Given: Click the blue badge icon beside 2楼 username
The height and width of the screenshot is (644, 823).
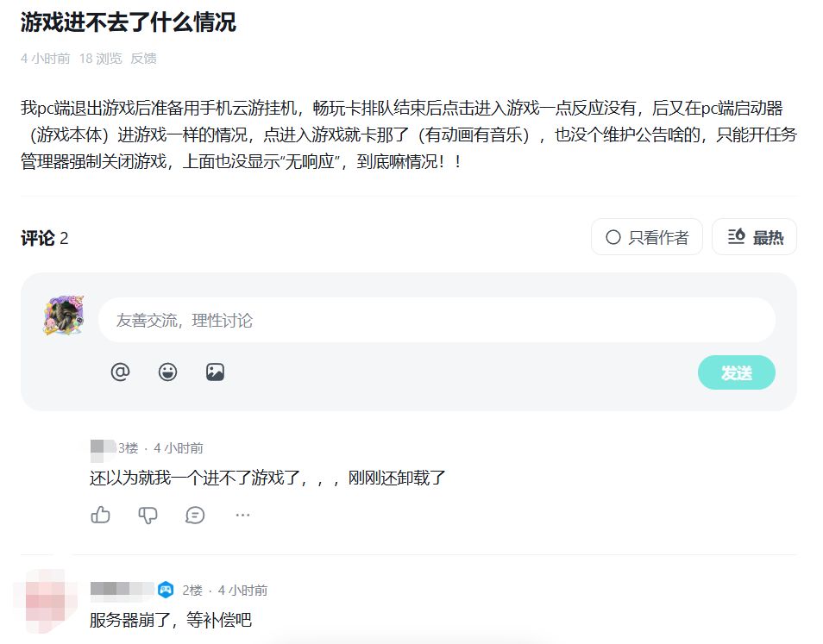Looking at the screenshot, I should [166, 590].
